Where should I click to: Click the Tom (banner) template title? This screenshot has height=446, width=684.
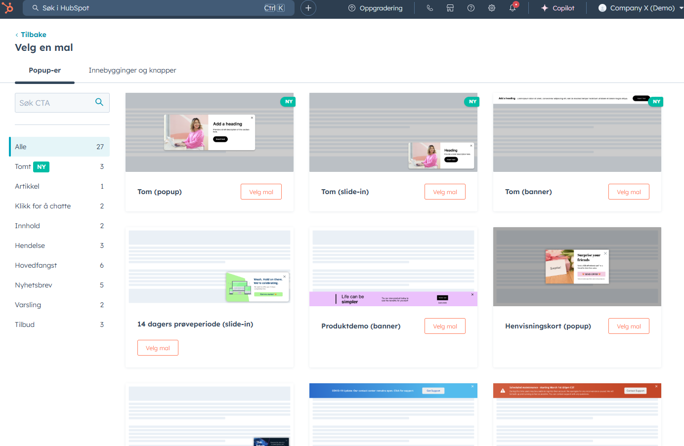tap(528, 192)
